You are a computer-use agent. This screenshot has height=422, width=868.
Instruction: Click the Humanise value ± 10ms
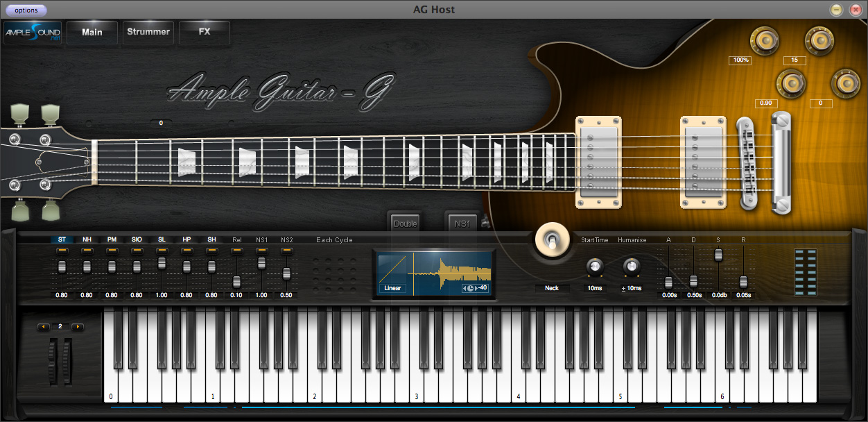pyautogui.click(x=631, y=288)
